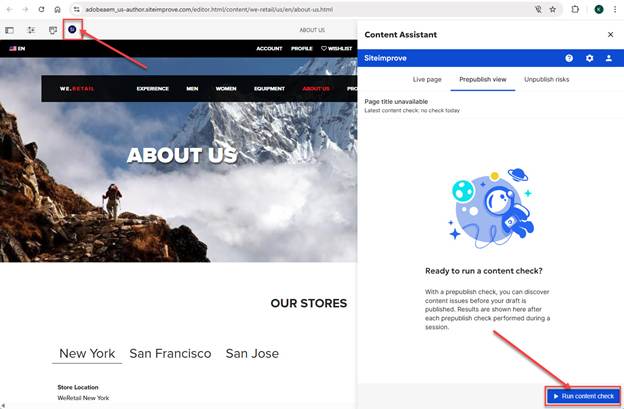This screenshot has width=624, height=409.
Task: Open the EQUIPMENT navigation item
Action: point(269,88)
